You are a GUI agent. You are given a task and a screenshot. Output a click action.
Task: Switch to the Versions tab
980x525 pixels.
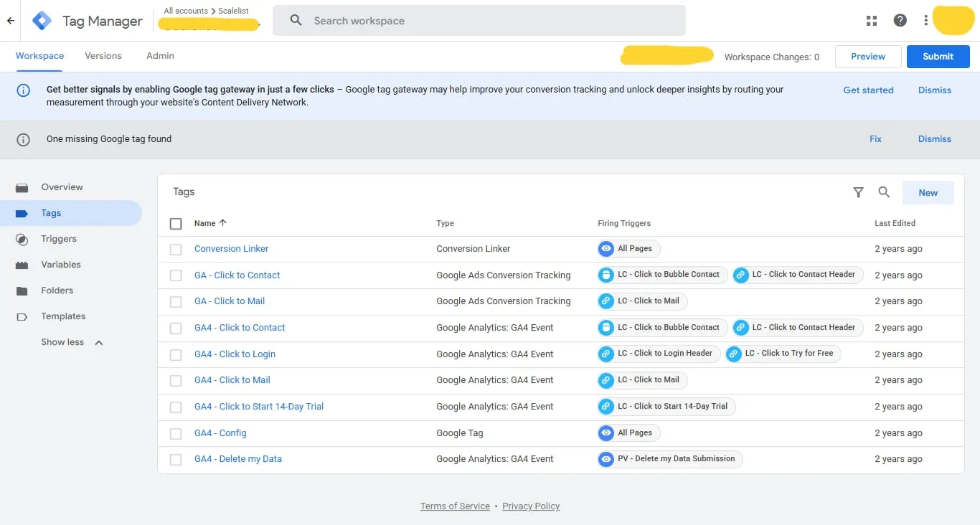103,56
